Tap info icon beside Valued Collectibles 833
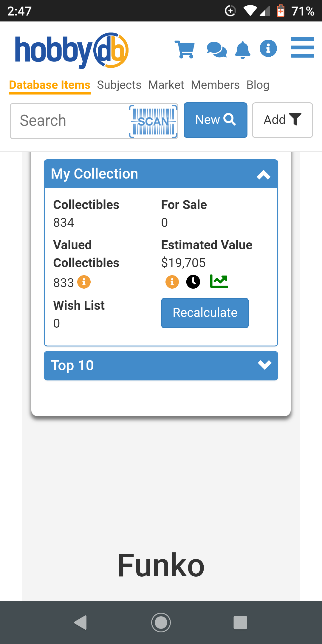This screenshot has width=322, height=644. pos(84,282)
